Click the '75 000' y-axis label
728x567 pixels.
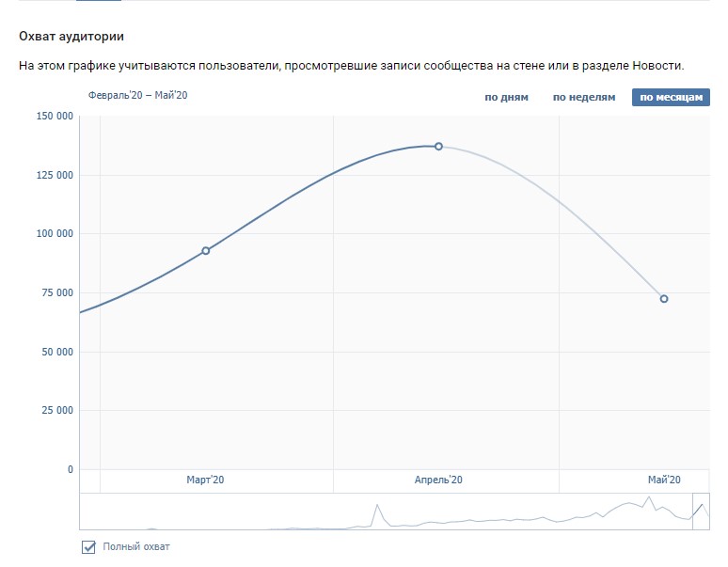coord(55,293)
